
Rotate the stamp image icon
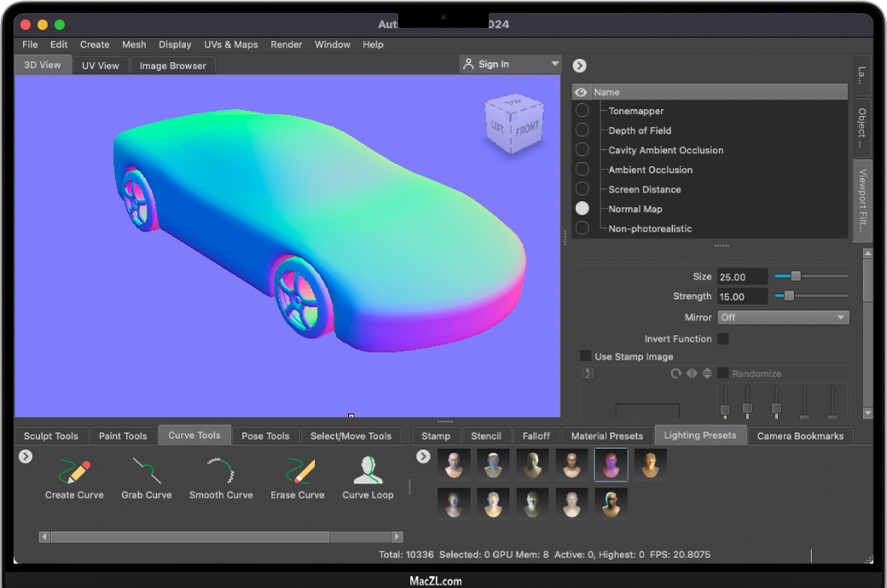(x=676, y=373)
